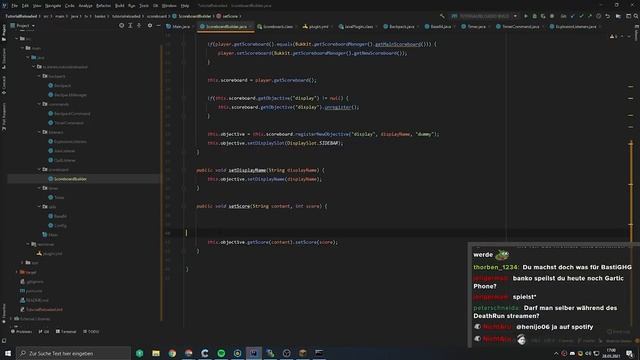Open the run configuration dropdown
The height and width of the screenshot is (360, 640).
[x=484, y=16]
